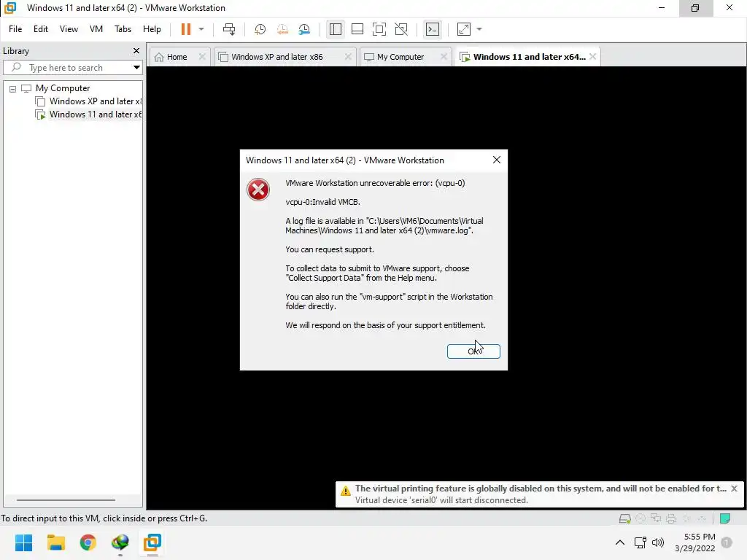Click the VMware Workstation title bar logo

[x=10, y=7]
